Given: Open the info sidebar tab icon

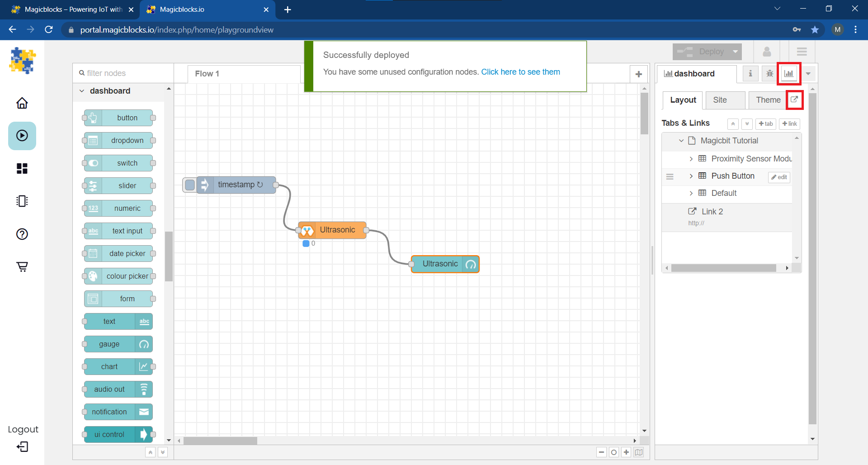Looking at the screenshot, I should [x=750, y=74].
